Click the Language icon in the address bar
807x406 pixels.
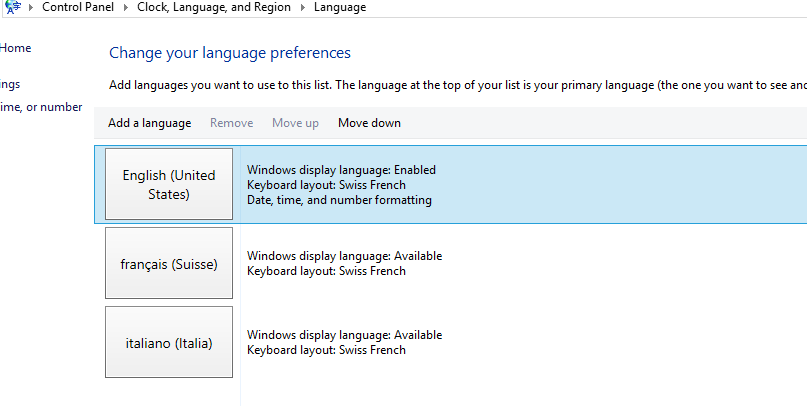pyautogui.click(x=12, y=7)
